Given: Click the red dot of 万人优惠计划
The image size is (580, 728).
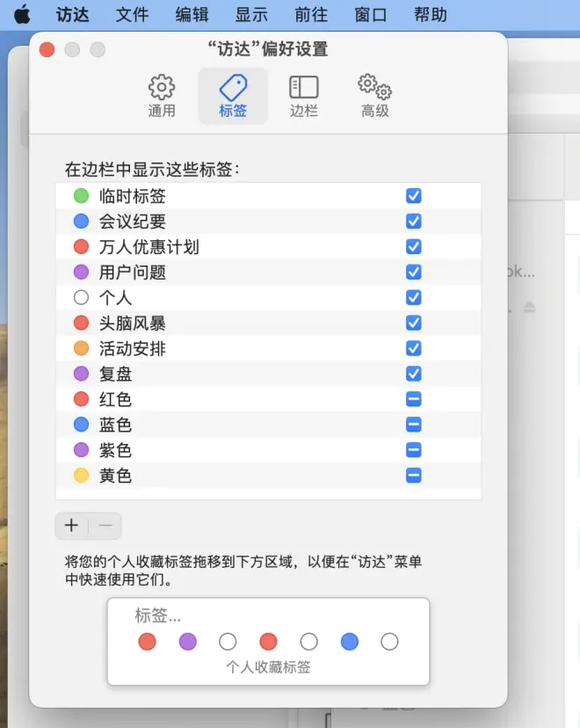Looking at the screenshot, I should (81, 246).
